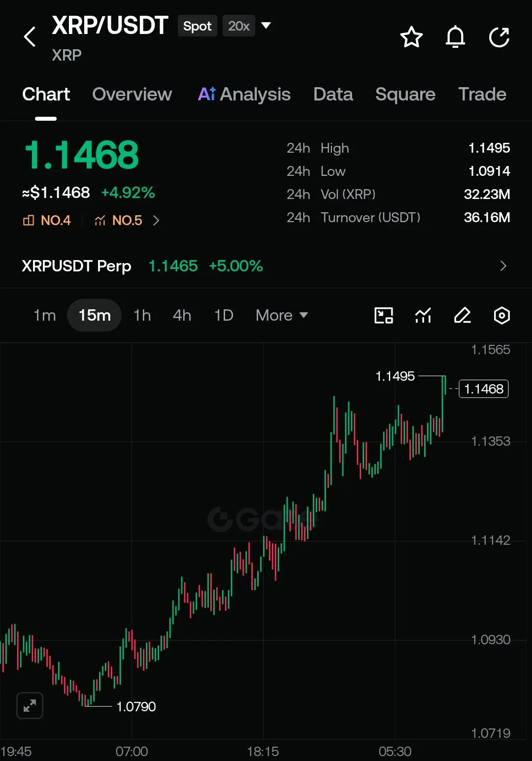This screenshot has width=532, height=761.
Task: Tap the chevron on the XRPUSDT Perp row
Action: tap(503, 266)
